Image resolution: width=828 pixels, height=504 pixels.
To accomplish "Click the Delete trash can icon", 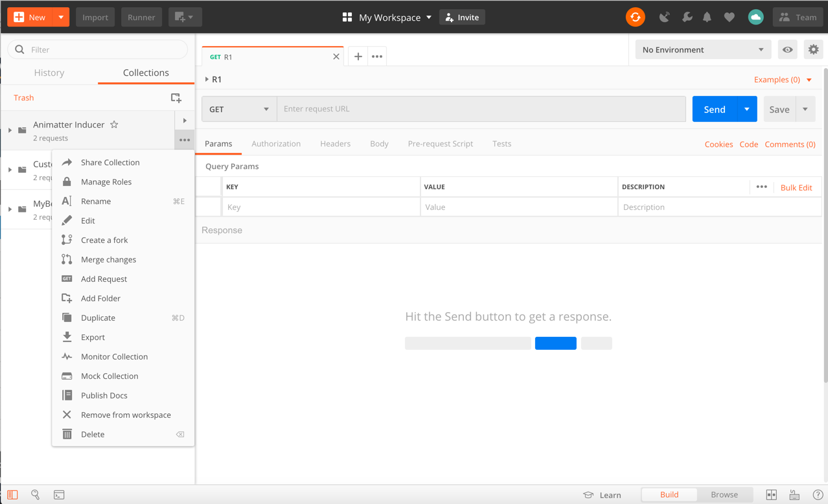I will coord(67,434).
